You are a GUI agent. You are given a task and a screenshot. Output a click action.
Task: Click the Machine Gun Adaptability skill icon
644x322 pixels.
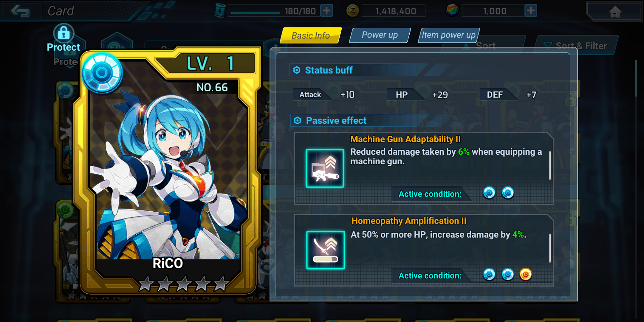[x=325, y=168]
